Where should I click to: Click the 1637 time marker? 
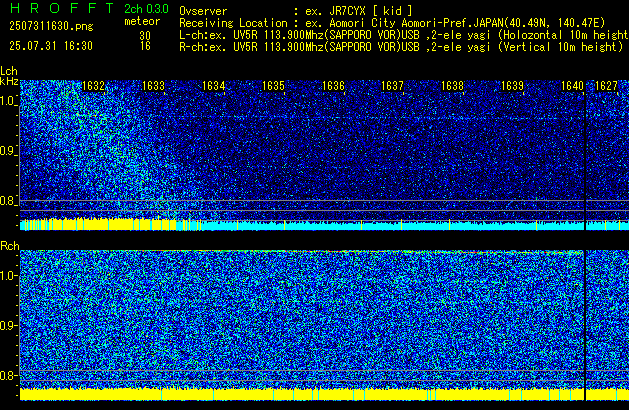[392, 86]
